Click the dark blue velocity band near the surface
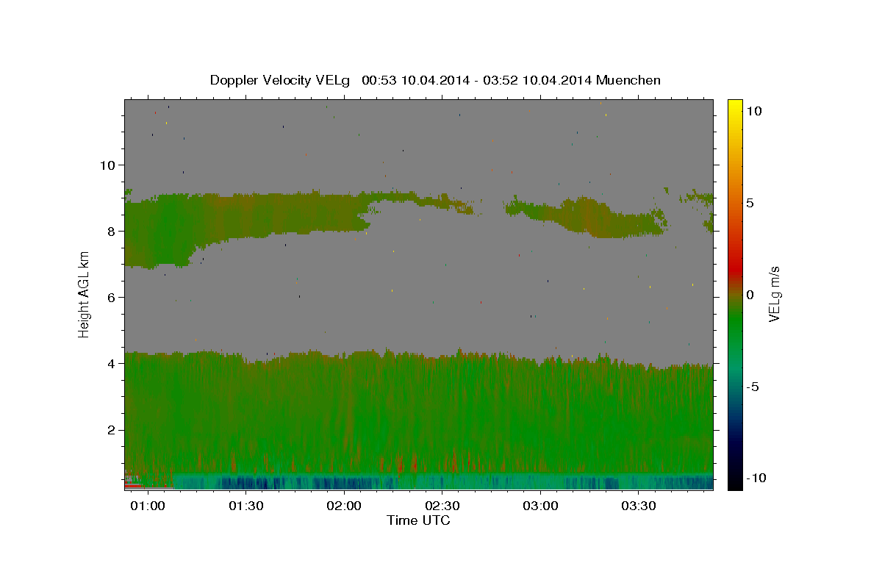The width and height of the screenshot is (882, 588). [x=442, y=482]
